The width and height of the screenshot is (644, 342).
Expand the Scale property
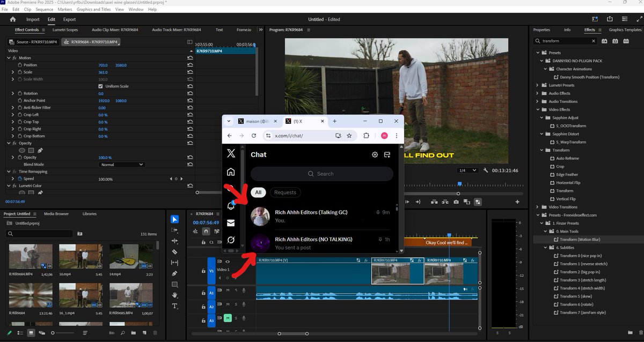[13, 72]
